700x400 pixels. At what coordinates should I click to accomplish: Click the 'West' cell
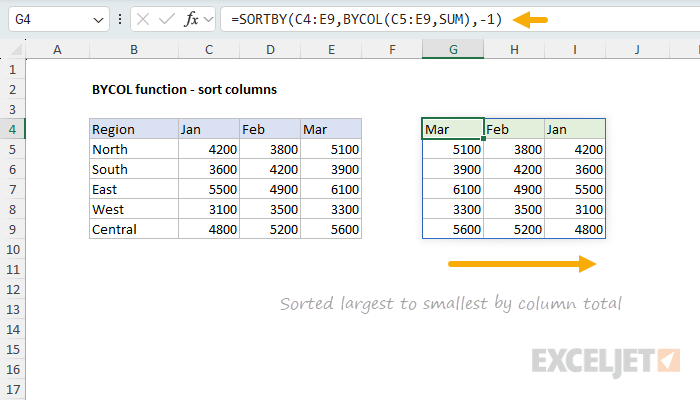point(134,209)
